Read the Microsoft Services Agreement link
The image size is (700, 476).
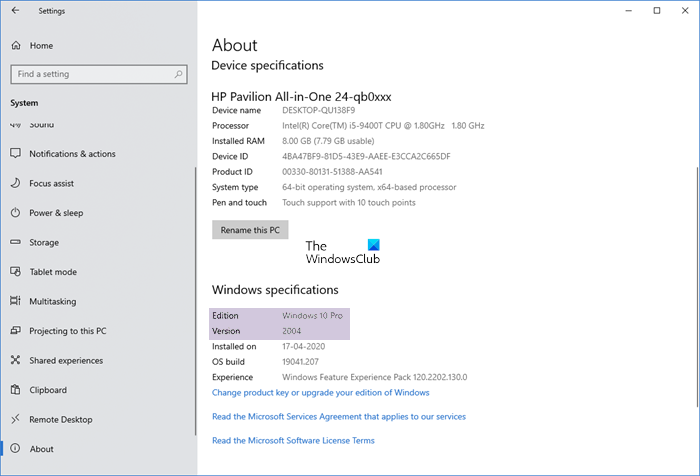click(x=338, y=416)
